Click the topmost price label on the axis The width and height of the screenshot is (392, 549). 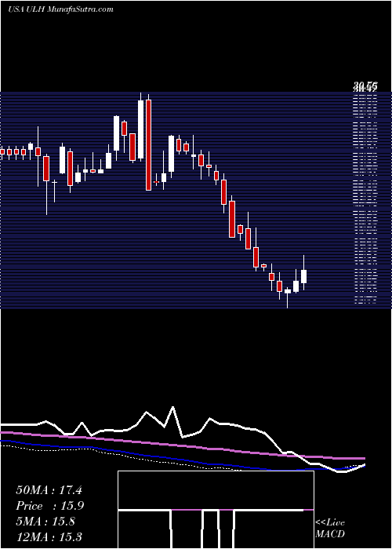[x=365, y=86]
